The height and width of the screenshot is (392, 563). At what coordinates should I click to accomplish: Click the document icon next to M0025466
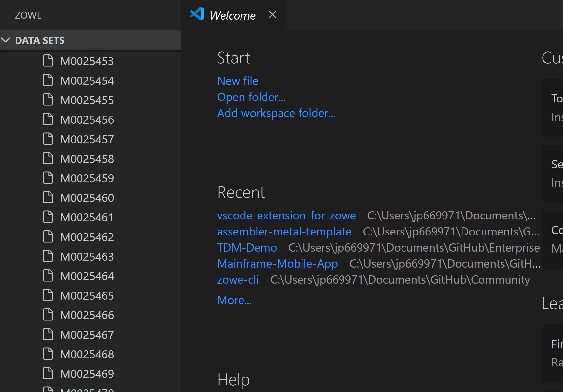(x=48, y=314)
